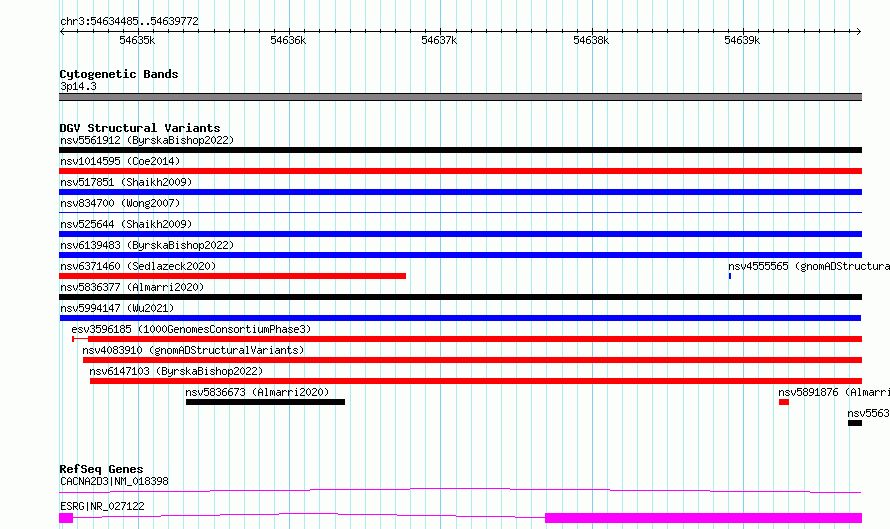Select the large ESRG magenta exon block
The width and height of the screenshot is (890, 529).
703,518
